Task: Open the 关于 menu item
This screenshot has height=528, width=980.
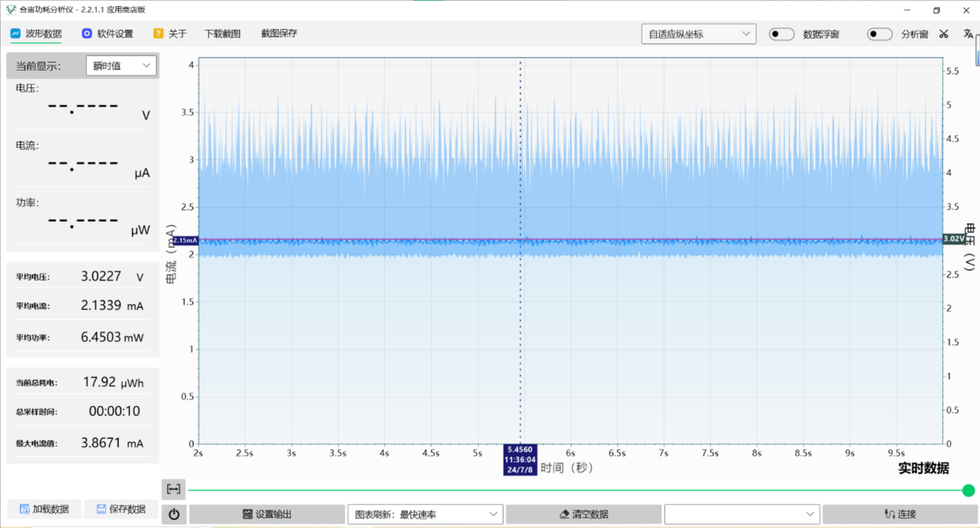Action: (x=170, y=34)
